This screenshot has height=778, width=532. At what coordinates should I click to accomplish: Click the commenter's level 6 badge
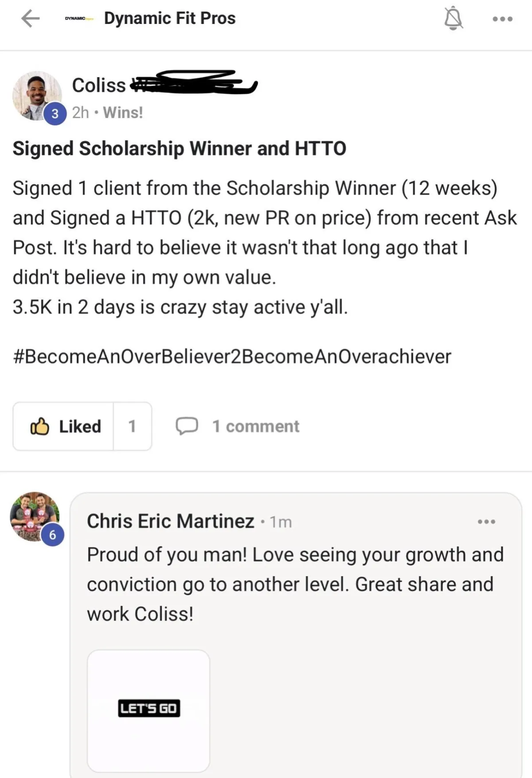pos(53,535)
